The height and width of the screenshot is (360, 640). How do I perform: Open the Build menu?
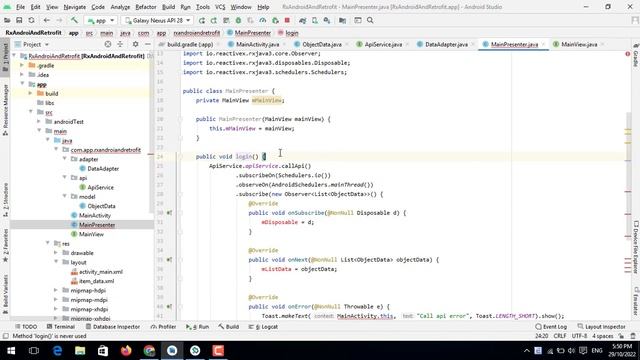(169, 7)
